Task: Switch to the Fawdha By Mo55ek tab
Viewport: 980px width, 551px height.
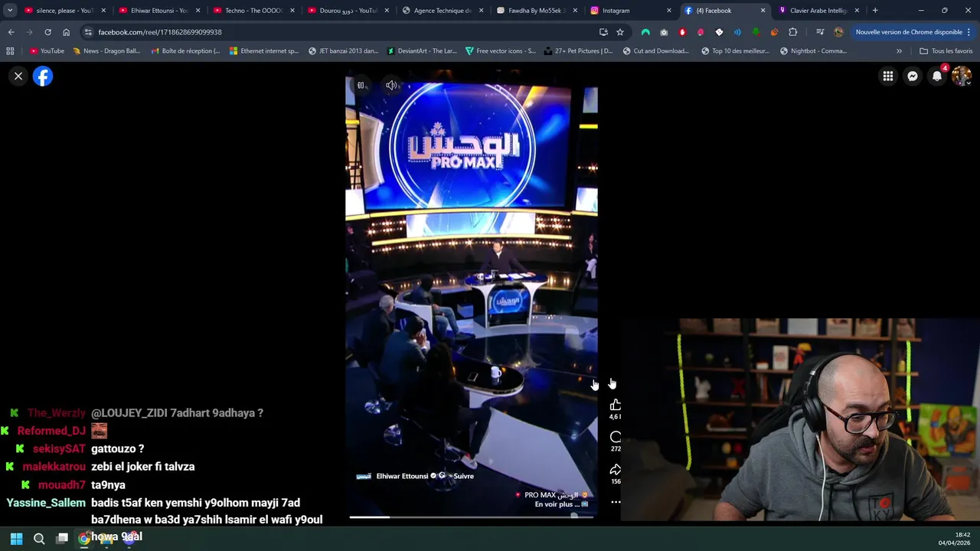Action: click(x=537, y=11)
